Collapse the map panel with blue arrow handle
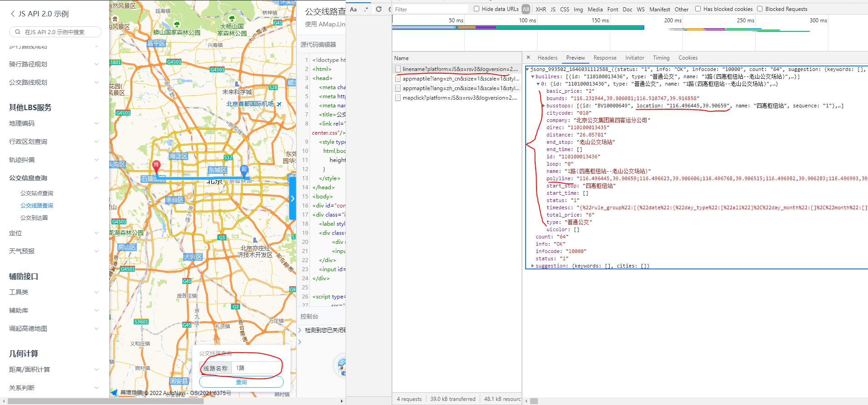Viewport: 868px width, 405px height. (292, 198)
